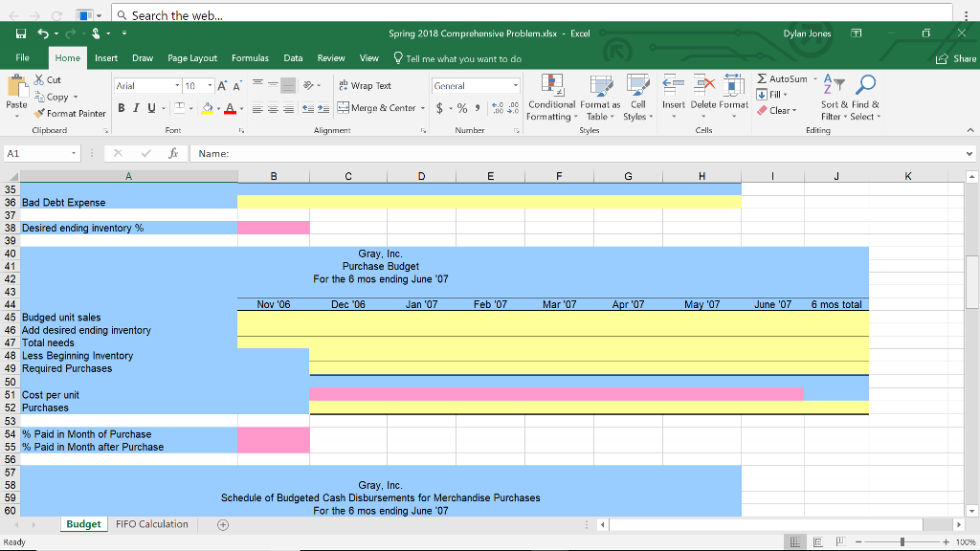The image size is (980, 551).
Task: Increase the cell indent
Action: (323, 109)
